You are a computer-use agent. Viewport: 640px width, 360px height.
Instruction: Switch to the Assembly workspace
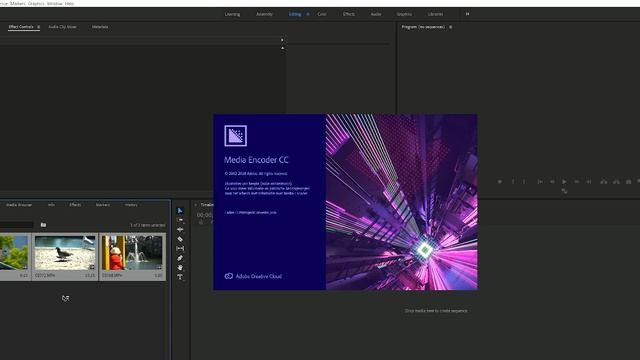tap(264, 14)
